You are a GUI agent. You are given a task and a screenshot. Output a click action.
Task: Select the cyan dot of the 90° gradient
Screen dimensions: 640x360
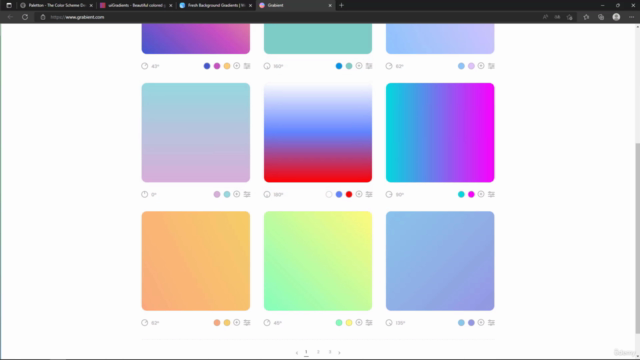click(x=461, y=194)
